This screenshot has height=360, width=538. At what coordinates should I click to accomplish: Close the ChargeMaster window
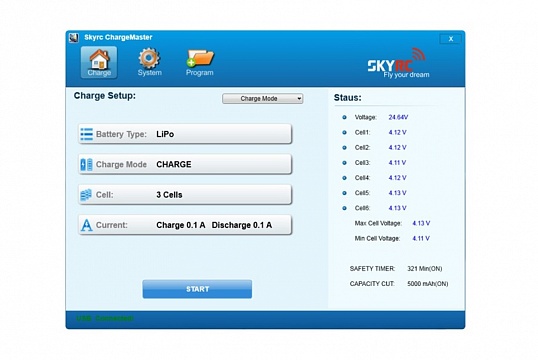[x=451, y=39]
